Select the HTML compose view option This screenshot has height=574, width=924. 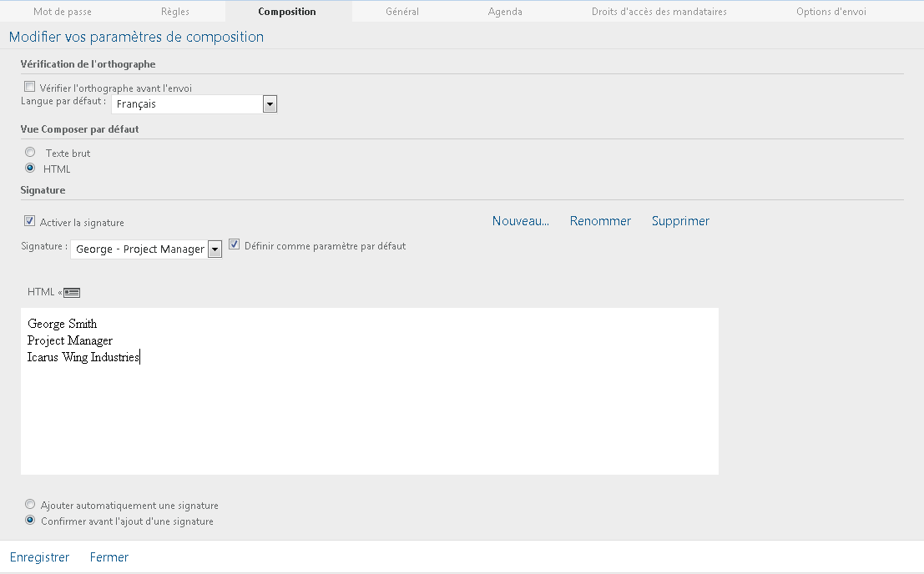(30, 168)
